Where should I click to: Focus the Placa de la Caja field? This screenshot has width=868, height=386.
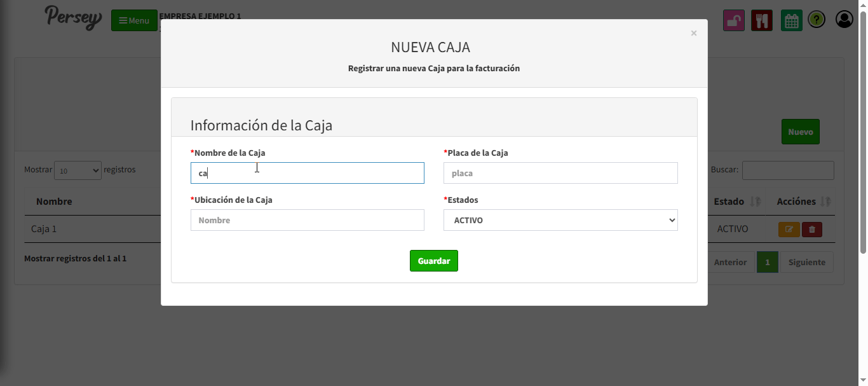tap(560, 173)
